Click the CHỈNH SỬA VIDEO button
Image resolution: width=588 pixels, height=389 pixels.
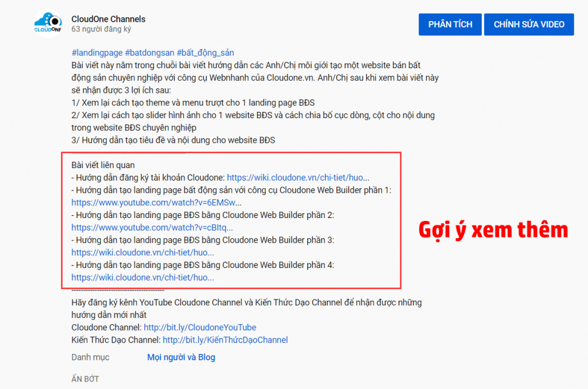point(529,24)
